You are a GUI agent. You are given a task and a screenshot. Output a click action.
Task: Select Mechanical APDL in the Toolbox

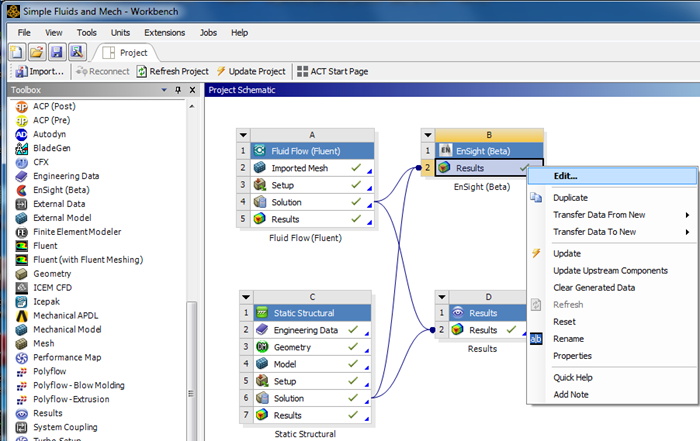click(57, 316)
